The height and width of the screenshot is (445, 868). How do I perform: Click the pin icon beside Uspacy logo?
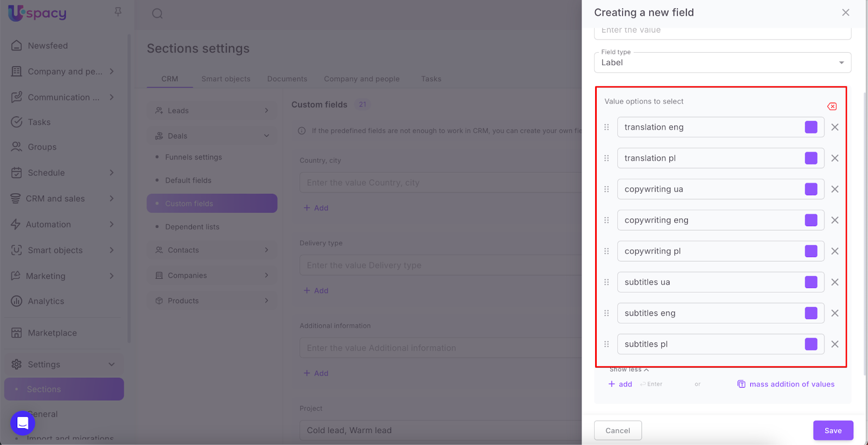(x=118, y=12)
